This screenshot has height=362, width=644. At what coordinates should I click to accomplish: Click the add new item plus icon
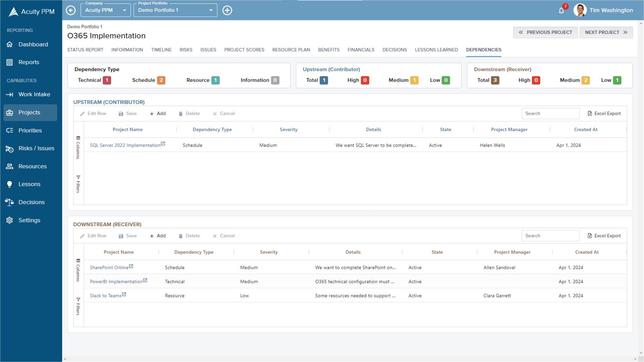point(227,10)
